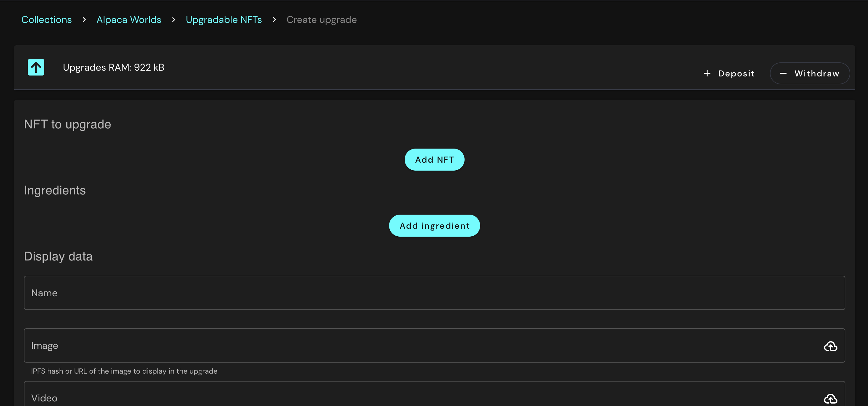Click the chevron after Collections breadcrumb
Screen dimensions: 868x406
point(84,20)
